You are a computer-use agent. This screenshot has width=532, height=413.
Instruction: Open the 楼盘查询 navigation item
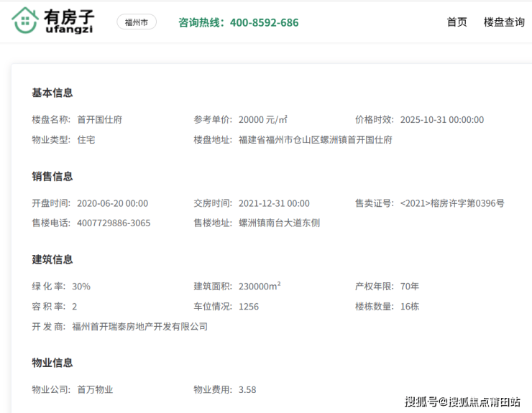coord(504,22)
